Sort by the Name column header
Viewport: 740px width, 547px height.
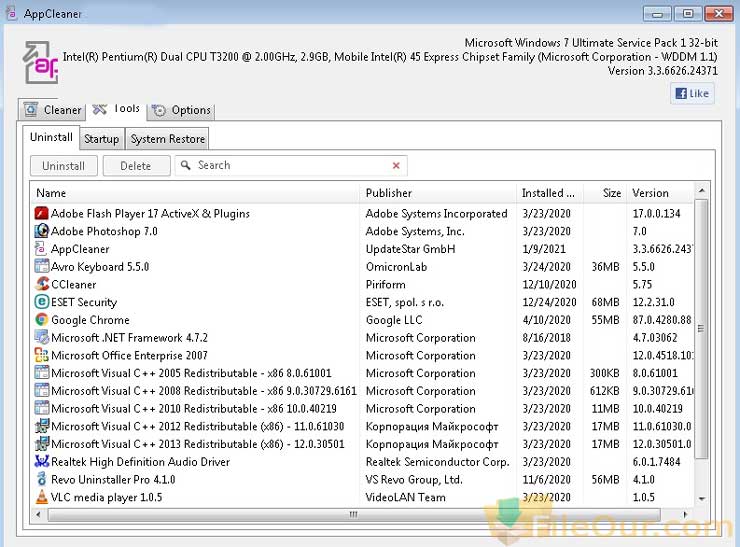(195, 193)
